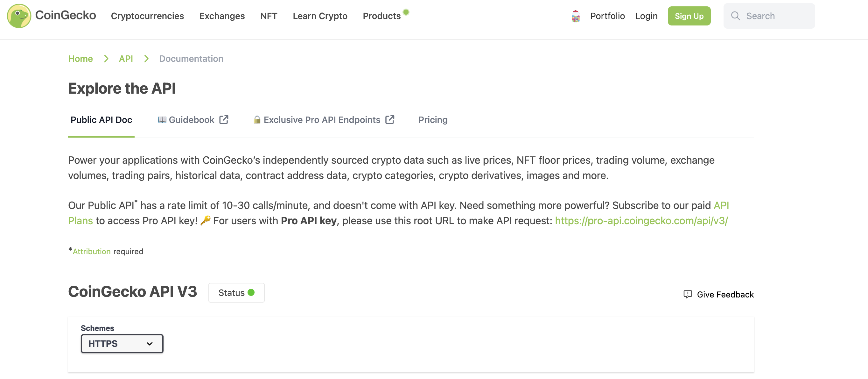Click the Guidebook external link icon

pyautogui.click(x=224, y=120)
